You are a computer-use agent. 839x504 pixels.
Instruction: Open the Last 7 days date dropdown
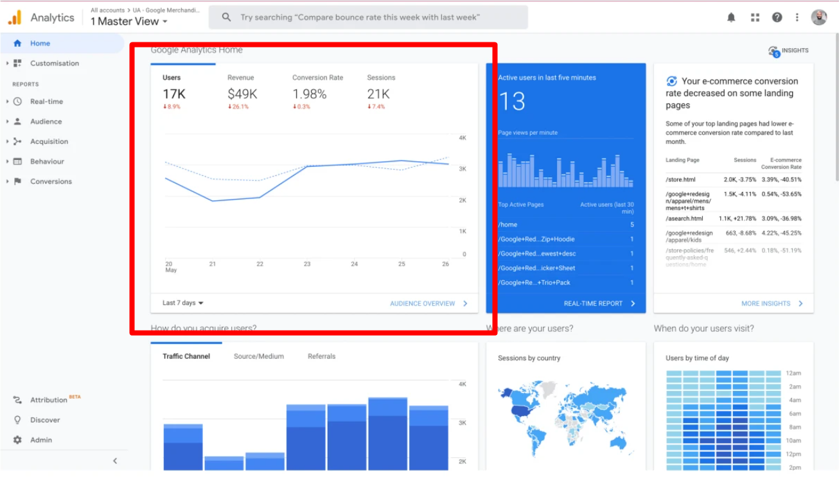point(182,303)
